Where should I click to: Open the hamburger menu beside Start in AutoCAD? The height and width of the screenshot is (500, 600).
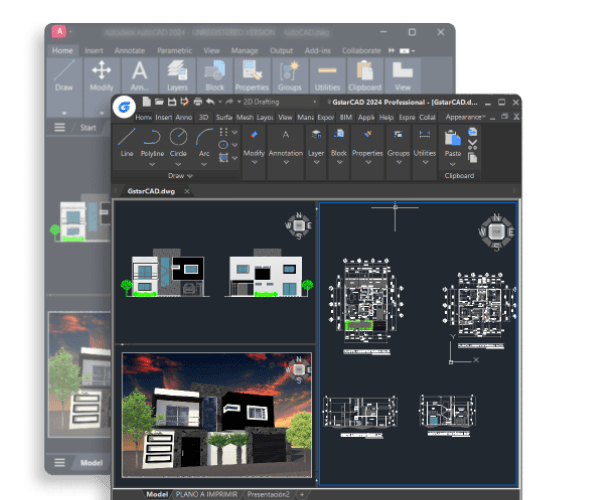(59, 127)
